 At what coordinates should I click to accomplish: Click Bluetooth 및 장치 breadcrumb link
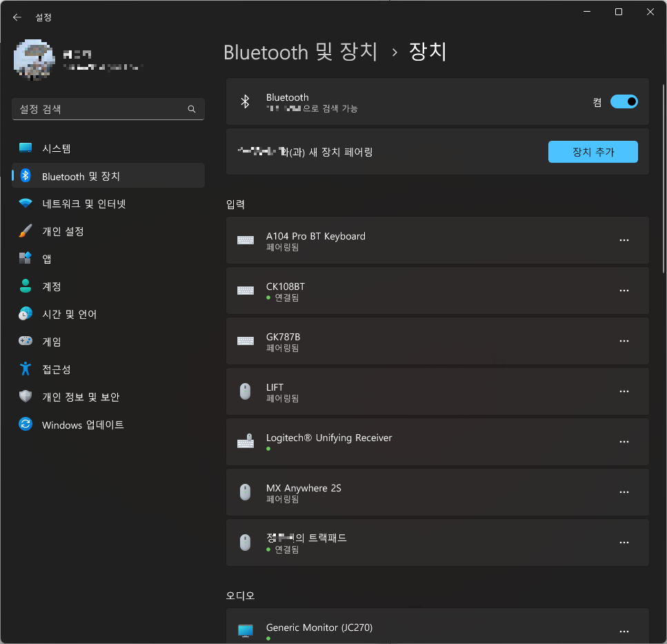coord(300,52)
